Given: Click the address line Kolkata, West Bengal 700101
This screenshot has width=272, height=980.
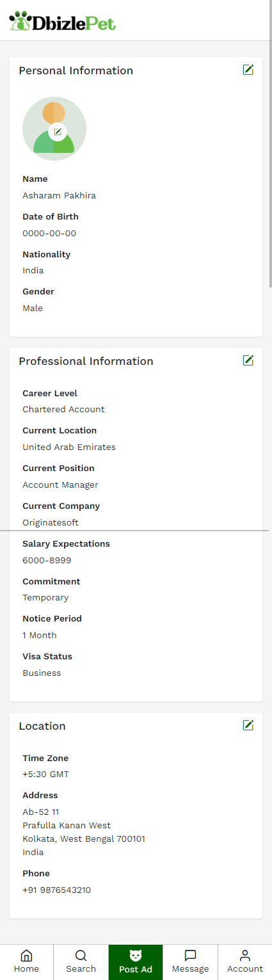Looking at the screenshot, I should point(84,839).
